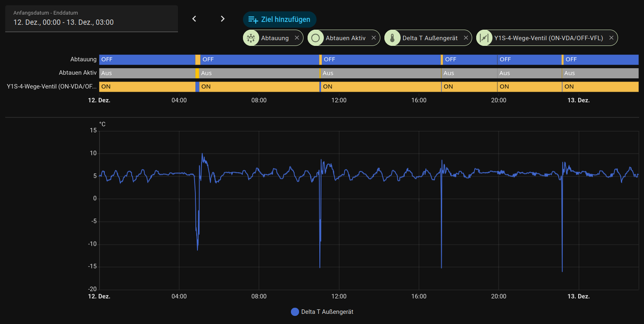
Task: Remove the Abtauen Aktiv chip
Action: click(x=374, y=38)
